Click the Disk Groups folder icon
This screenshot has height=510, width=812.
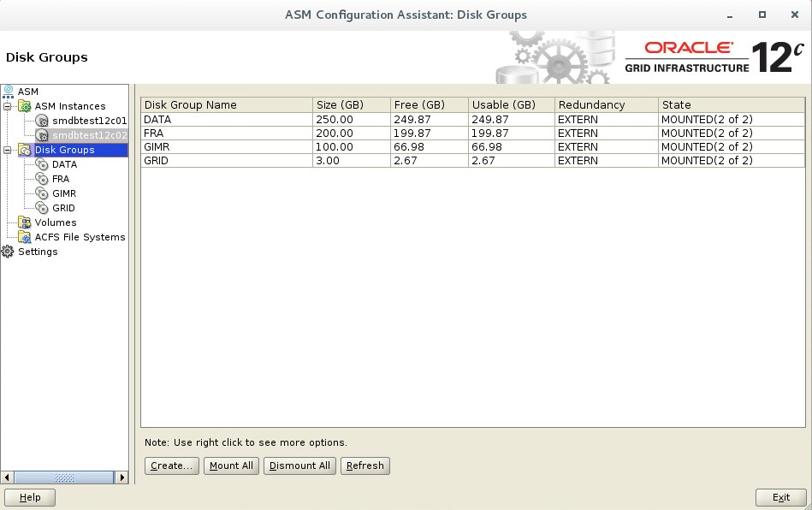pyautogui.click(x=24, y=150)
